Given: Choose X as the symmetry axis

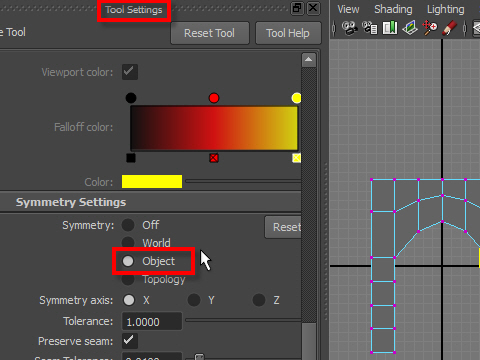Looking at the screenshot, I should click(x=129, y=300).
